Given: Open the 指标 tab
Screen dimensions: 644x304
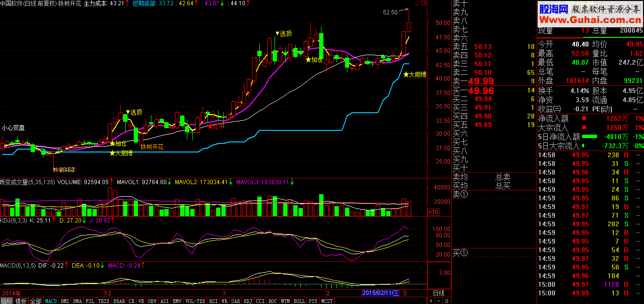Looking at the screenshot, I should [x=7, y=301].
